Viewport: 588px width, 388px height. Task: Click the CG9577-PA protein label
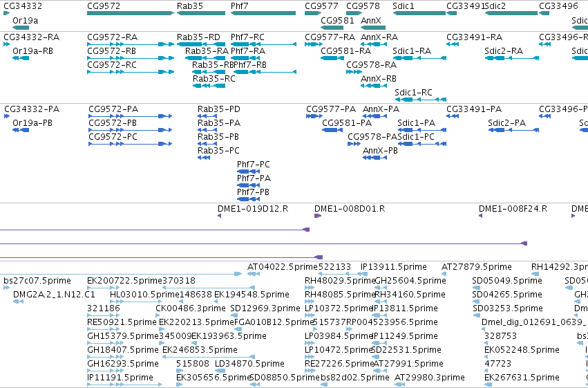(331, 109)
